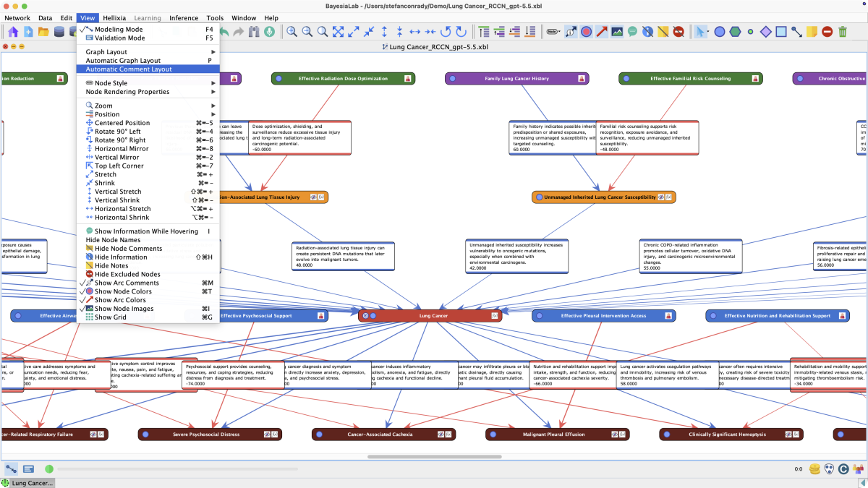
Task: Click the Lung Cancer... tab at bottom
Action: coord(27,483)
